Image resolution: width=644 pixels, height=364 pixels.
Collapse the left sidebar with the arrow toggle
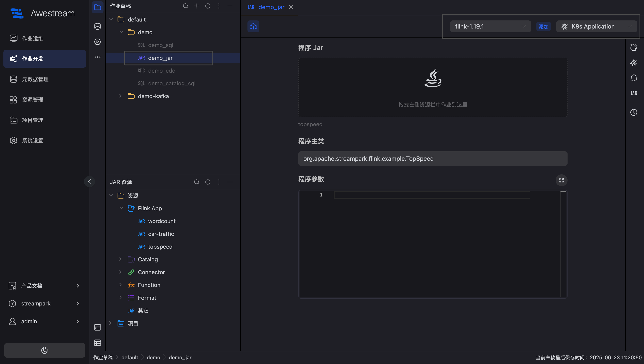(x=89, y=182)
